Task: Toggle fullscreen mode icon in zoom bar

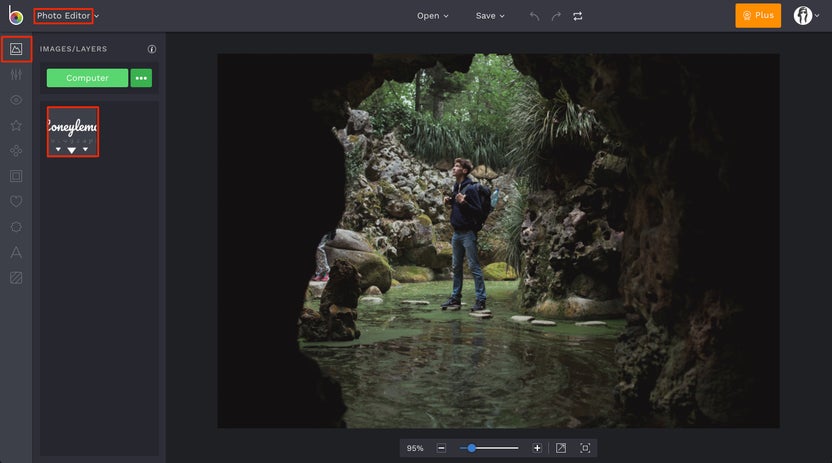Action: click(x=585, y=449)
